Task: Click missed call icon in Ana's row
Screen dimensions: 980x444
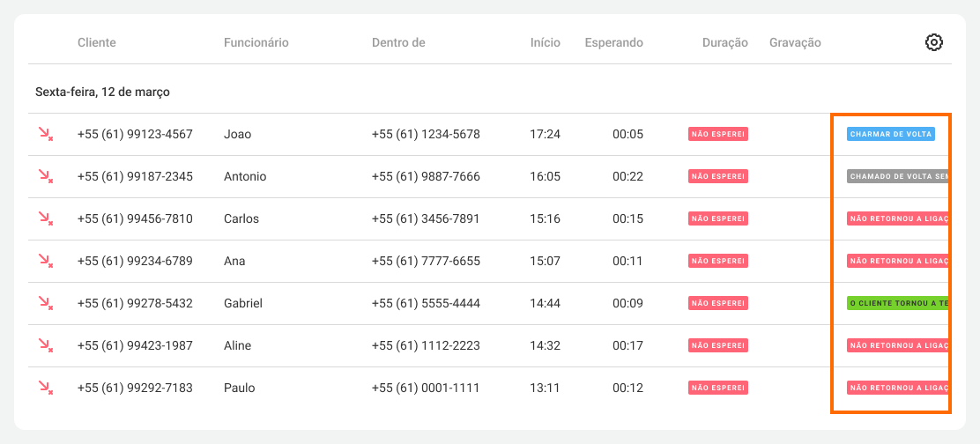Action: click(x=46, y=261)
